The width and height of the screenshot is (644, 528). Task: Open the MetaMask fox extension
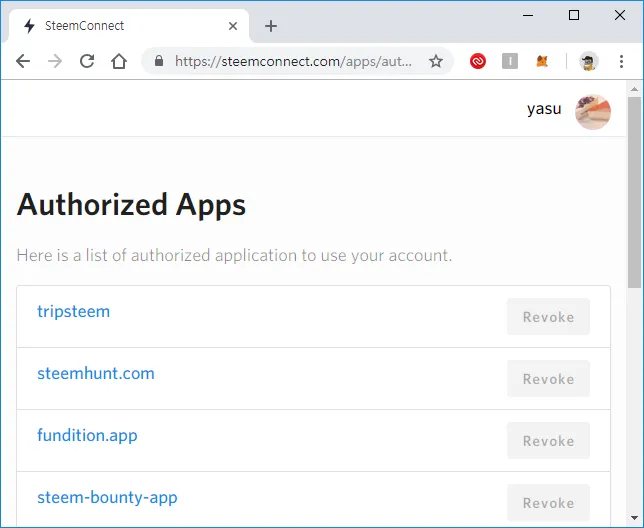tap(542, 62)
